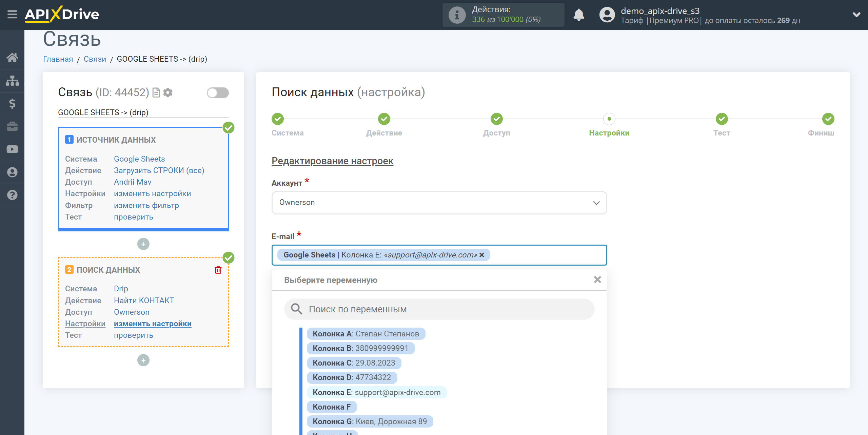868x435 pixels.
Task: Select variable Колонка A: Степан Степанов
Action: point(366,334)
